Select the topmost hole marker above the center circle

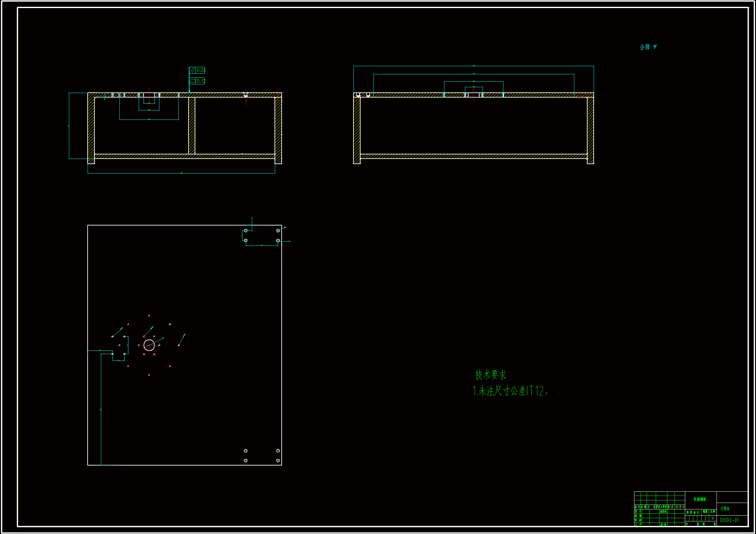(x=149, y=315)
